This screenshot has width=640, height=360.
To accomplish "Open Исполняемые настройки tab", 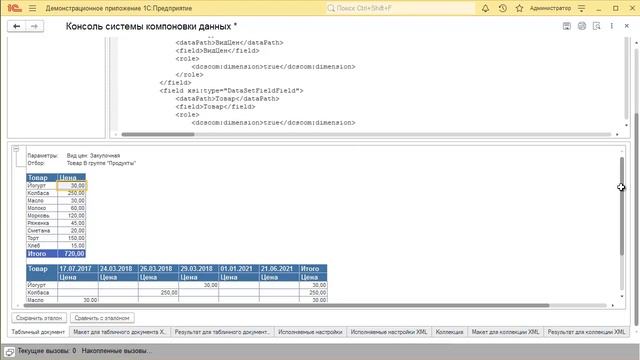I will coord(310,332).
